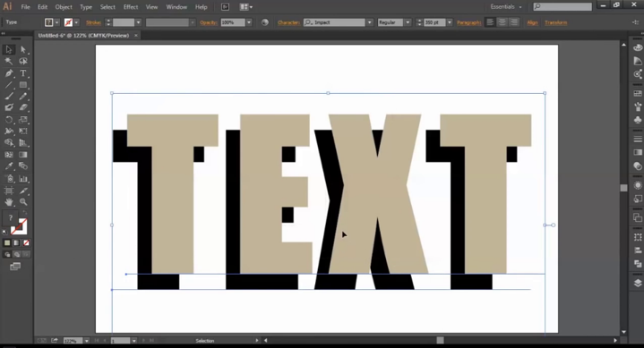
Task: Open the opacity percentage dropdown
Action: click(249, 22)
